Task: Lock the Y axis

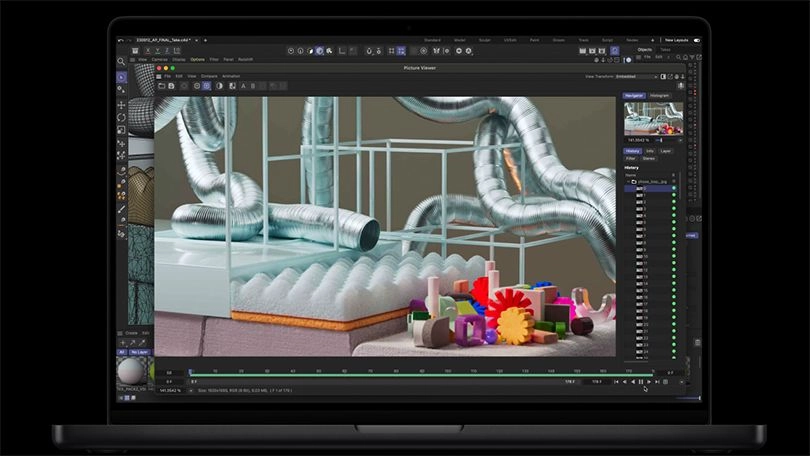Action: tap(158, 51)
